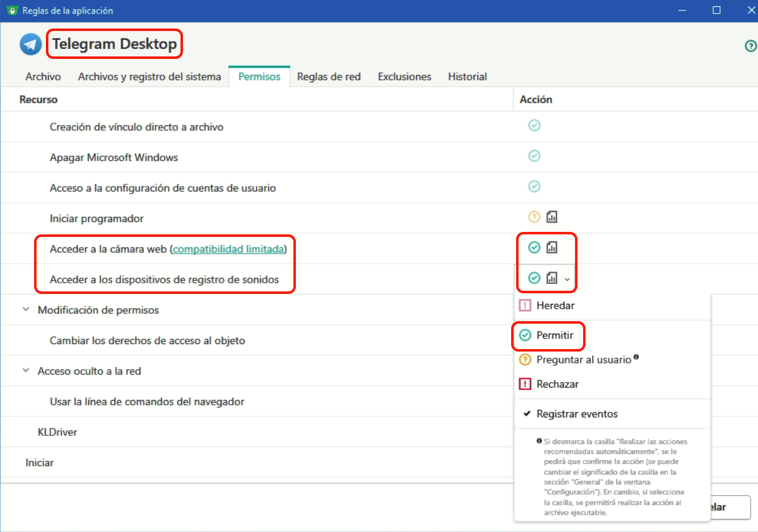Select the Permisos tab
The height and width of the screenshot is (532, 758).
tap(259, 76)
